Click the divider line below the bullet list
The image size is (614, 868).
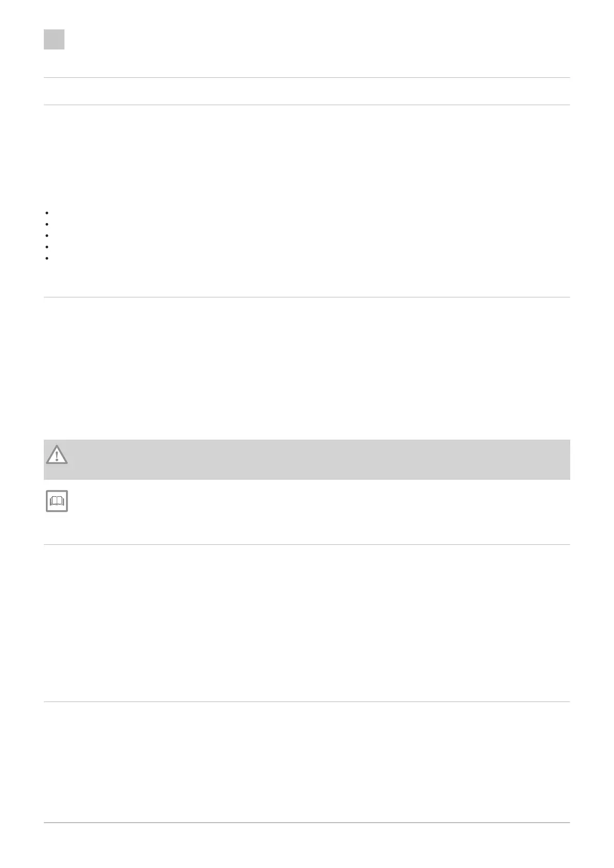(307, 297)
